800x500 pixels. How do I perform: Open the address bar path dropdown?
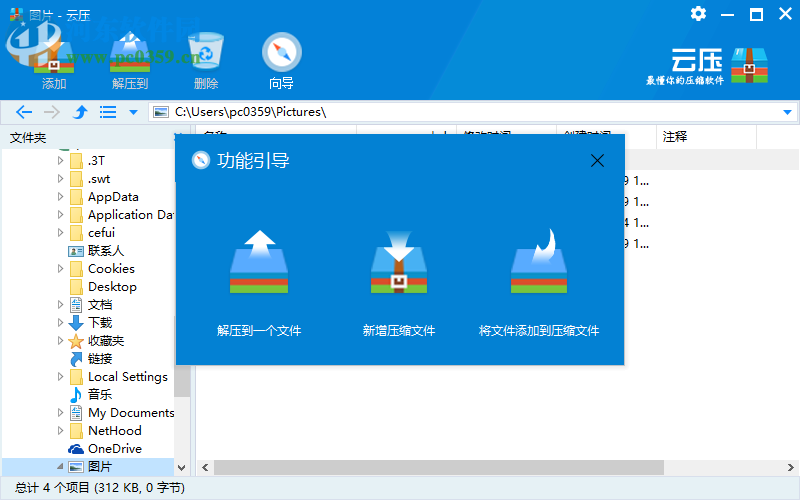tap(787, 112)
